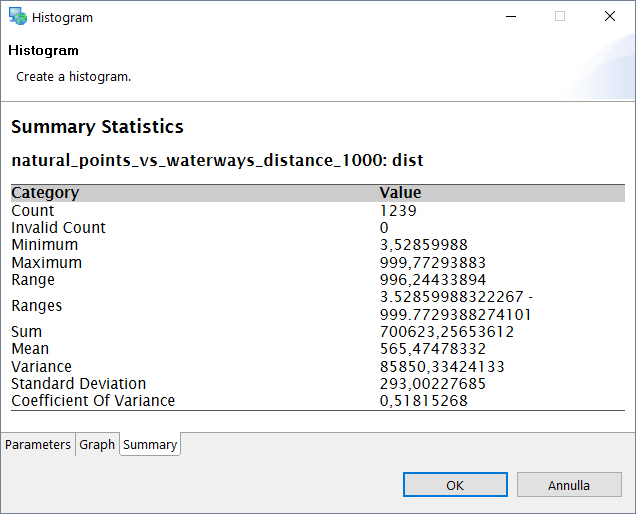Open the Graph tab
Screen dimensions: 636x514
(x=97, y=445)
